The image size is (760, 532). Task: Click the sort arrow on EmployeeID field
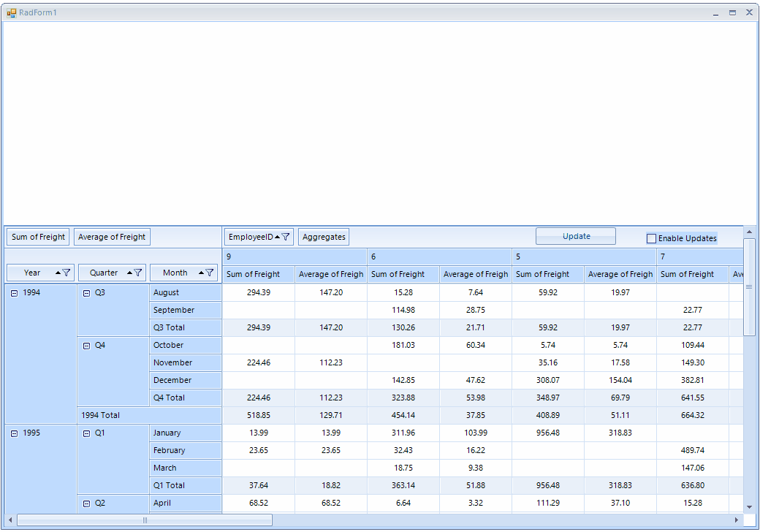(x=277, y=237)
